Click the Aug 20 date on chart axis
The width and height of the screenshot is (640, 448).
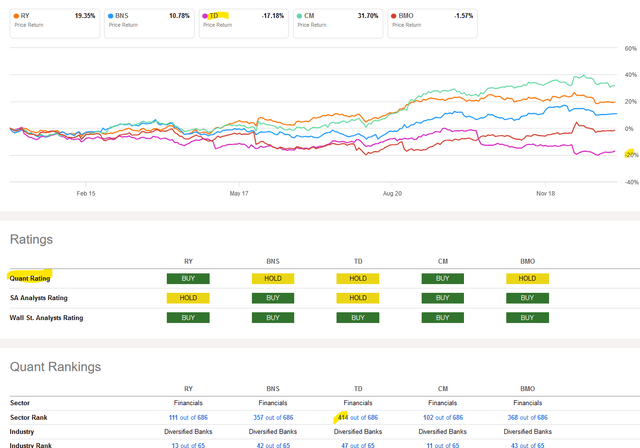coord(392,193)
